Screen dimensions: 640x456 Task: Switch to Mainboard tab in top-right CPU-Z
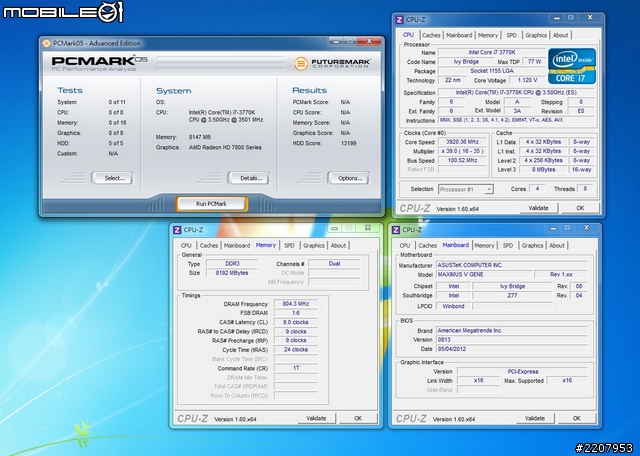459,36
